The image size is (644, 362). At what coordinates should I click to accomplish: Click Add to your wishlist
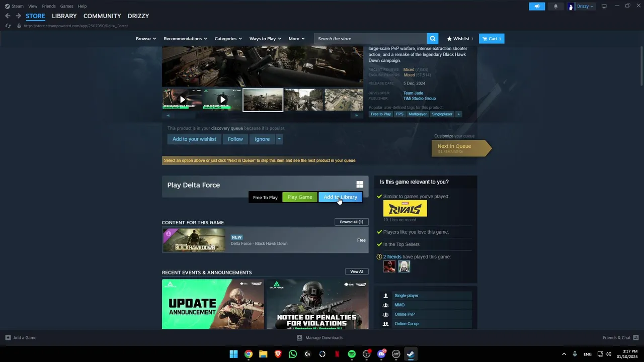click(194, 139)
